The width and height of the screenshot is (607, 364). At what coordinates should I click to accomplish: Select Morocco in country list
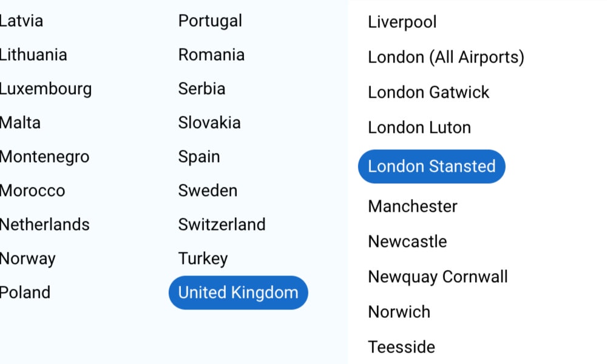[32, 190]
